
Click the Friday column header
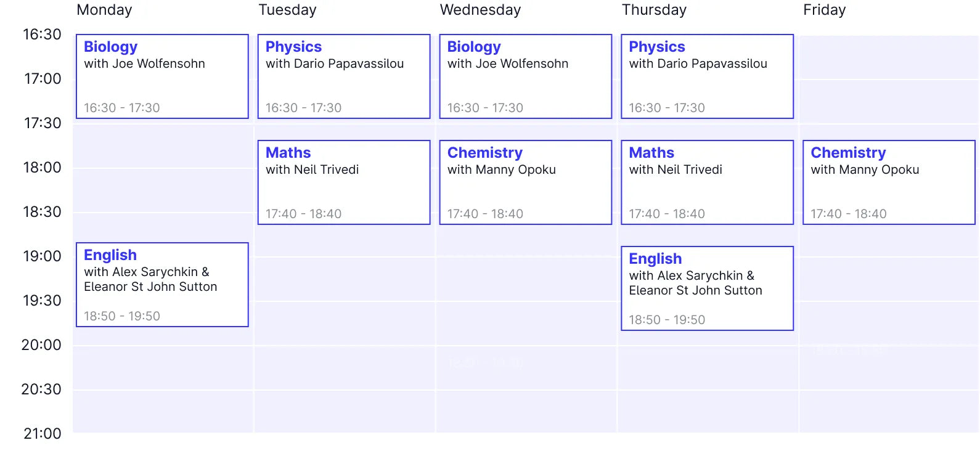click(824, 10)
